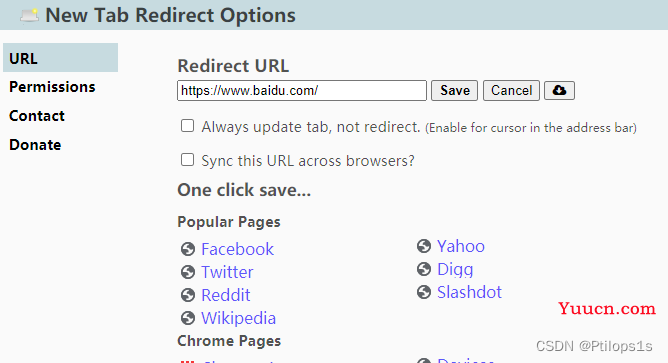
Task: Open the Donate section
Action: click(35, 145)
